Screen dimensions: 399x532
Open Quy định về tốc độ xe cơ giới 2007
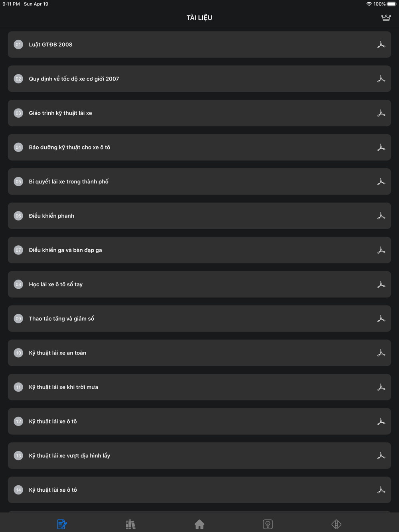[74, 79]
